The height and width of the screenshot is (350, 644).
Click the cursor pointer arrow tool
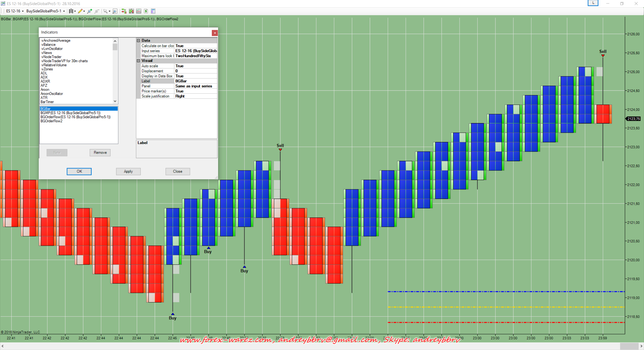point(105,11)
